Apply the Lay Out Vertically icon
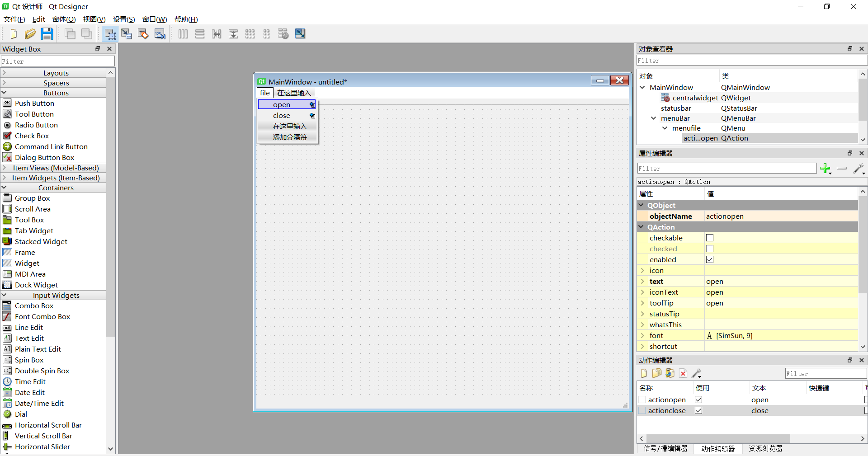 (200, 34)
